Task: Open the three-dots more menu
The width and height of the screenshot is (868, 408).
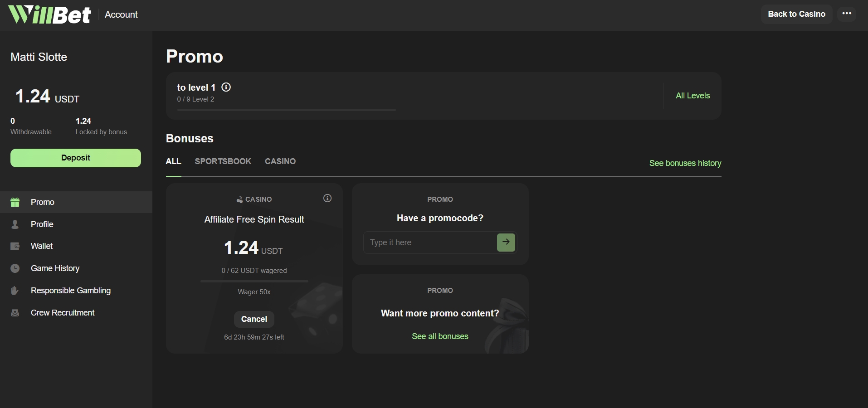Action: (846, 14)
